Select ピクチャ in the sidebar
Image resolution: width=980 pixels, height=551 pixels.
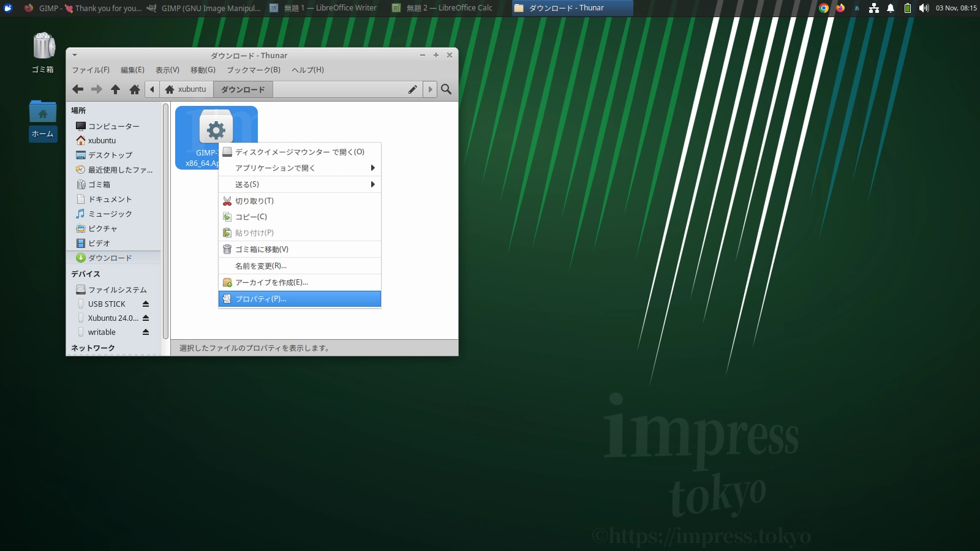point(113,228)
